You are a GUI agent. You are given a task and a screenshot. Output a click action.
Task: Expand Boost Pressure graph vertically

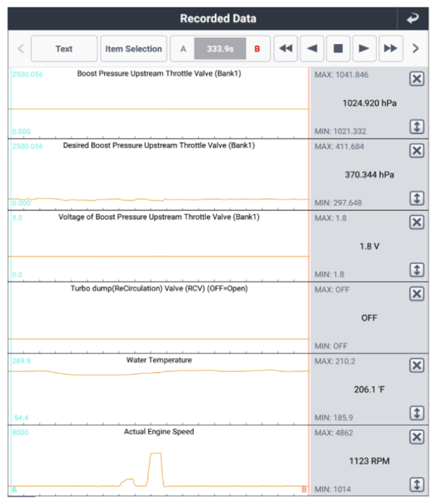click(417, 126)
